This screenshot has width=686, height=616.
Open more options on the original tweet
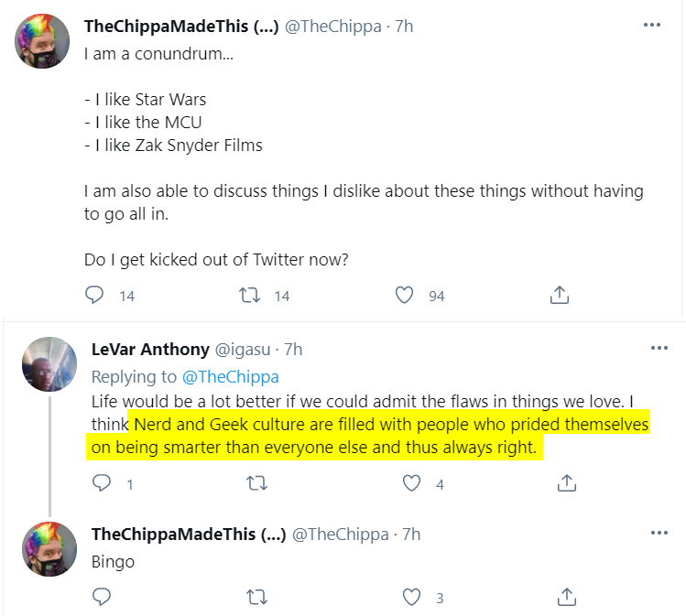pos(652,25)
